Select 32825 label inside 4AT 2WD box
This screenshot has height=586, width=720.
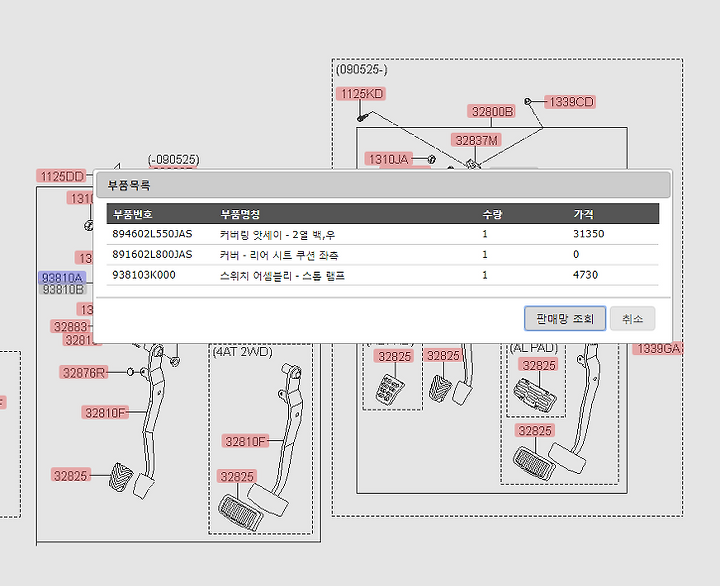click(x=236, y=476)
